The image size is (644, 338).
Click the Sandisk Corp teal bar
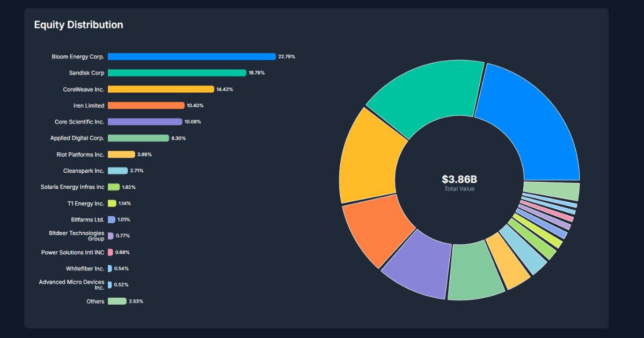point(177,73)
